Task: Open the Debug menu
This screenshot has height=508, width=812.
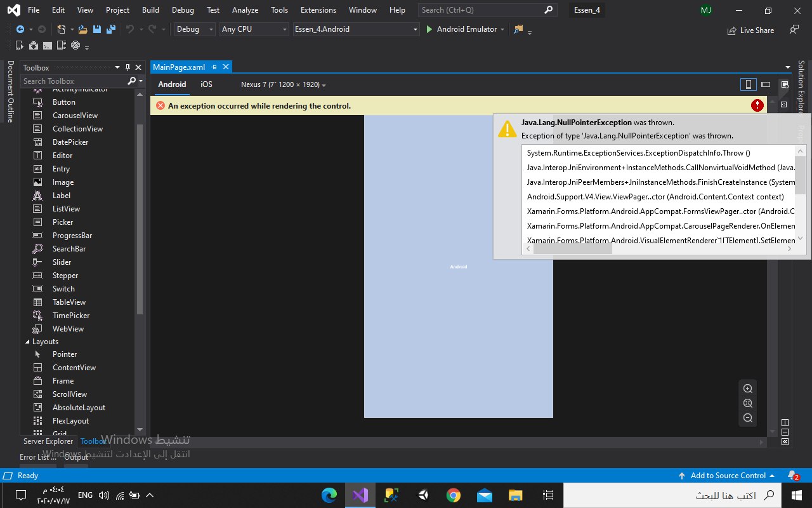Action: (183, 10)
